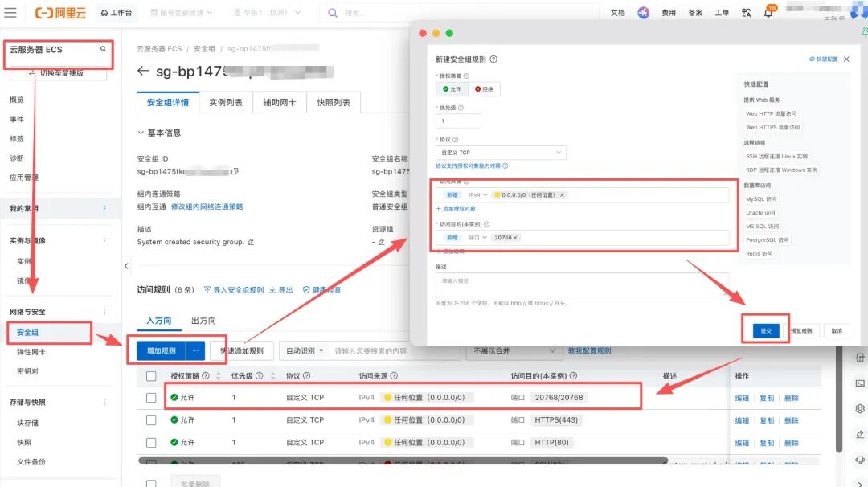Check the HTTP(80) rule row
The width and height of the screenshot is (868, 487).
(x=151, y=442)
